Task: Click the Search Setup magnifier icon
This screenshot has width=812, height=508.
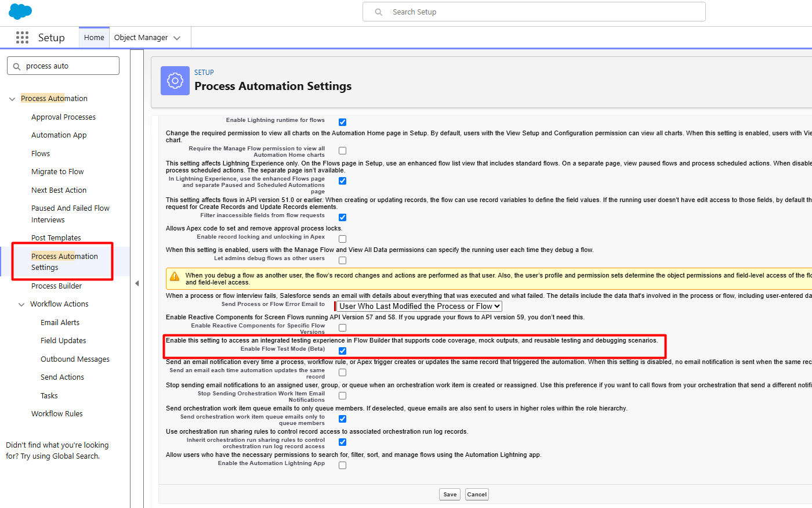Action: (x=379, y=12)
